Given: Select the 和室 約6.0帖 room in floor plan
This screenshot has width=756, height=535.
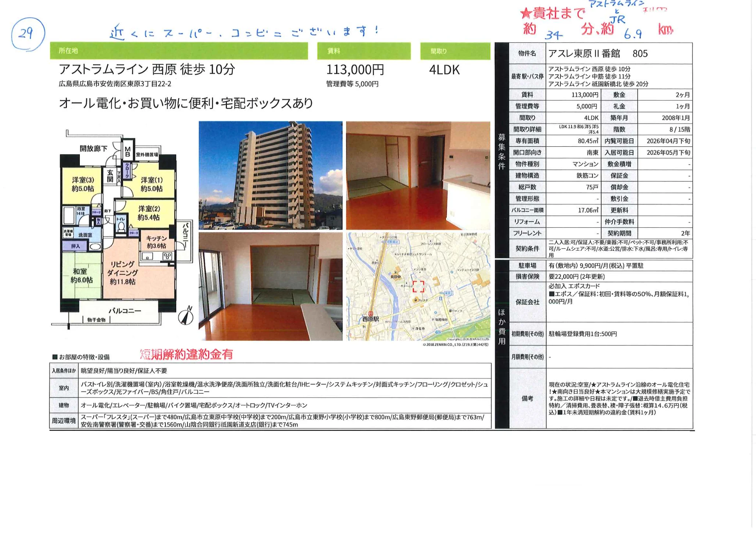Looking at the screenshot, I should 81,276.
